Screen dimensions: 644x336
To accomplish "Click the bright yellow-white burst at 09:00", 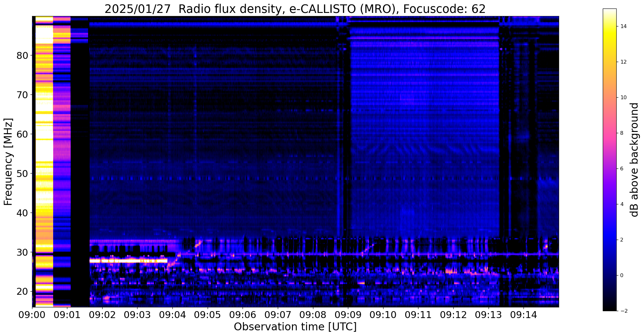I will click(x=44, y=162).
